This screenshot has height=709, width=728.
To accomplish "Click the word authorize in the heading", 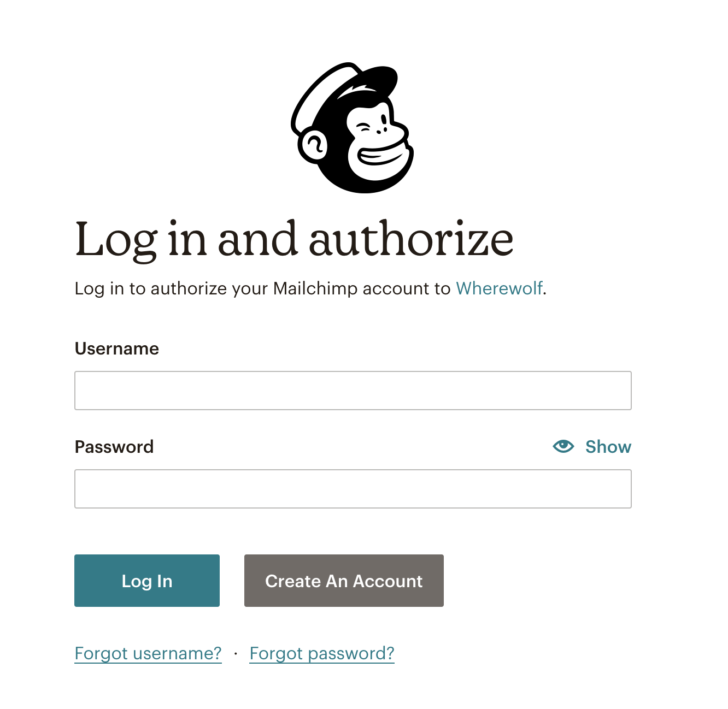I will [x=412, y=239].
